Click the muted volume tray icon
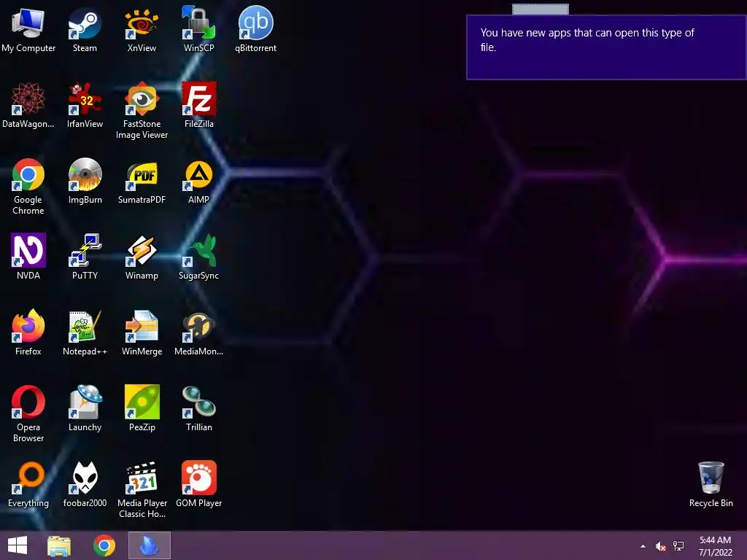The width and height of the screenshot is (747, 560). tap(660, 546)
